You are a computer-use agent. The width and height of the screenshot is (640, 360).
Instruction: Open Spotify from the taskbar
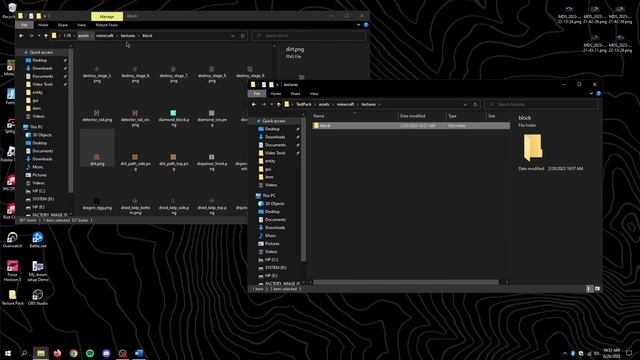(90, 353)
